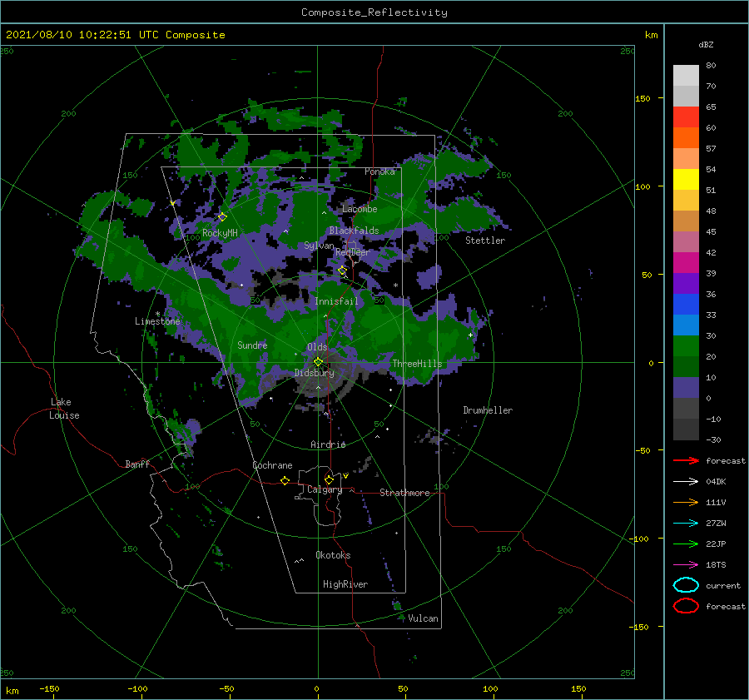
Task: Click the Strathmore town label
Action: [404, 493]
